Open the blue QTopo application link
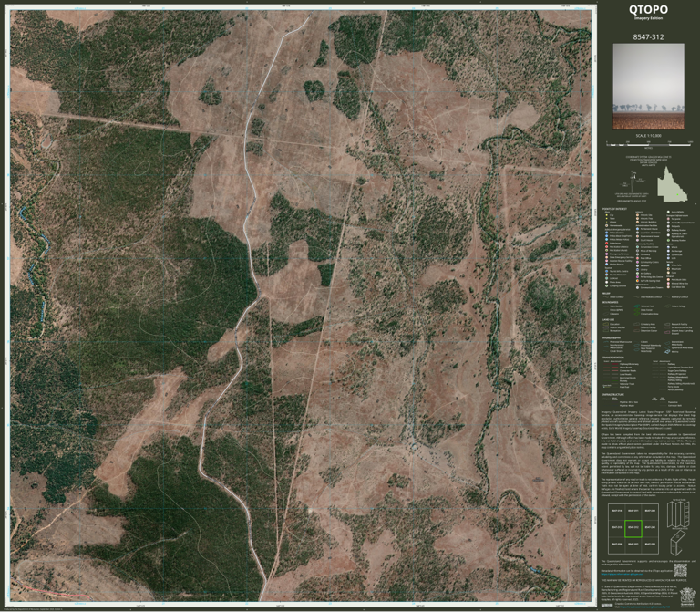This screenshot has width=700, height=612. [623, 574]
